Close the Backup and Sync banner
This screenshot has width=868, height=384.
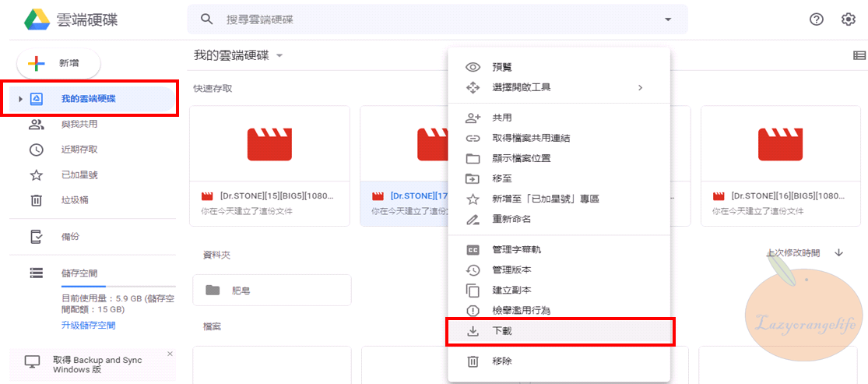[x=170, y=354]
